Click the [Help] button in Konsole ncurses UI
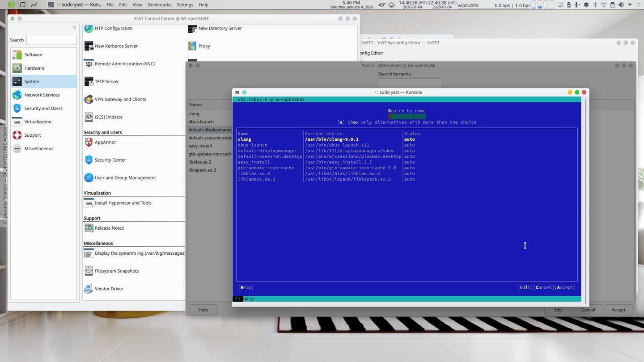 click(246, 287)
